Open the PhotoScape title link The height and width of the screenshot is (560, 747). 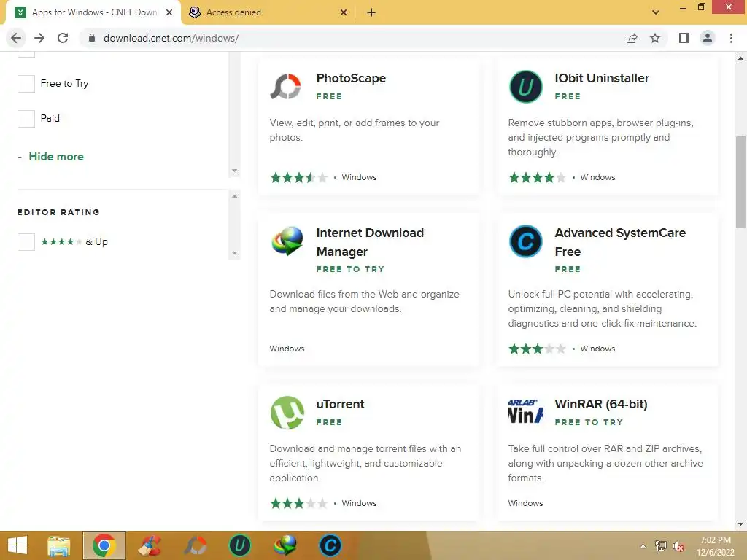pyautogui.click(x=351, y=78)
